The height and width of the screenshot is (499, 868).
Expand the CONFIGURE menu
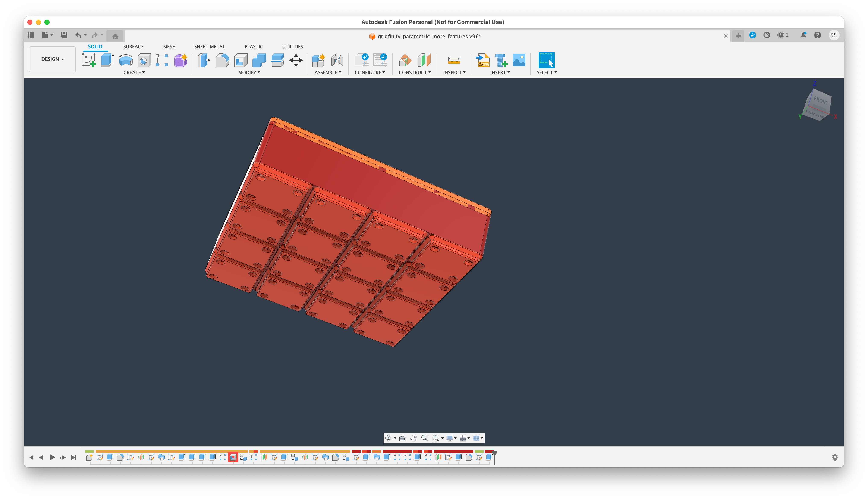coord(370,72)
